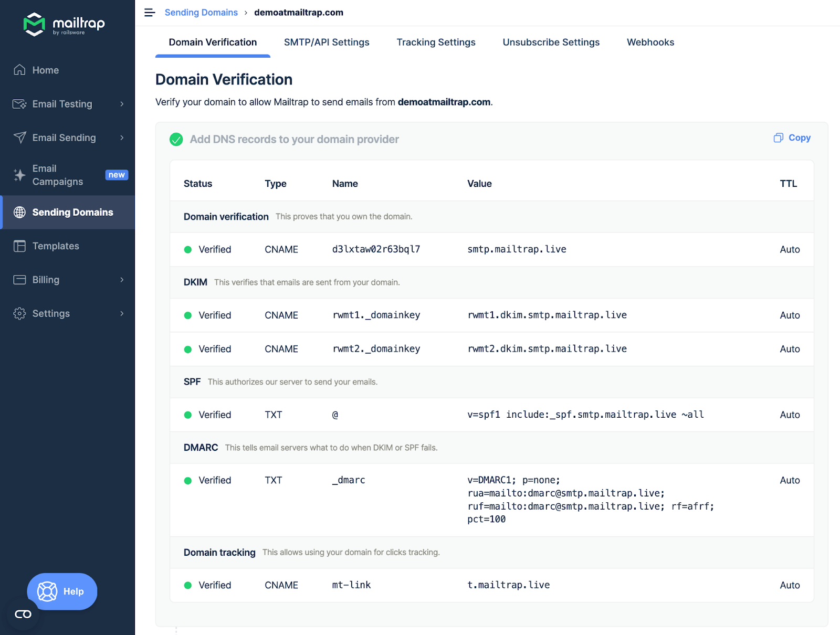The image size is (840, 635).
Task: Click Auto TTL in the mt-link row
Action: point(790,585)
